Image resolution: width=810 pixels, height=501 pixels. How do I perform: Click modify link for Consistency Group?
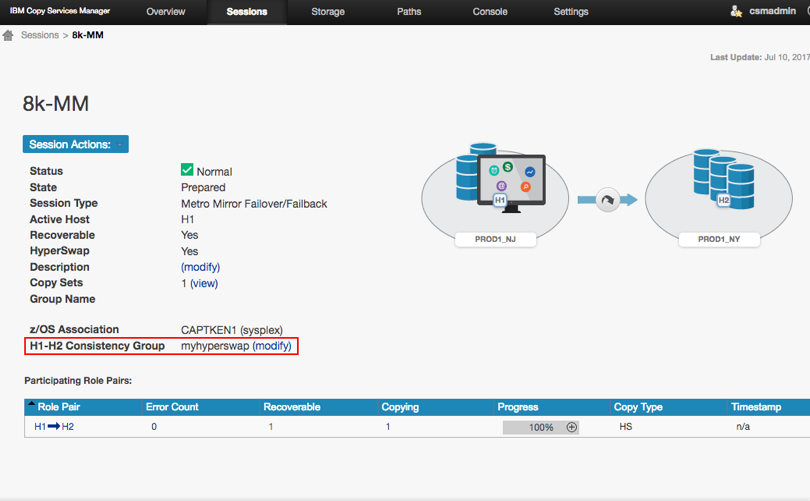pyautogui.click(x=272, y=346)
